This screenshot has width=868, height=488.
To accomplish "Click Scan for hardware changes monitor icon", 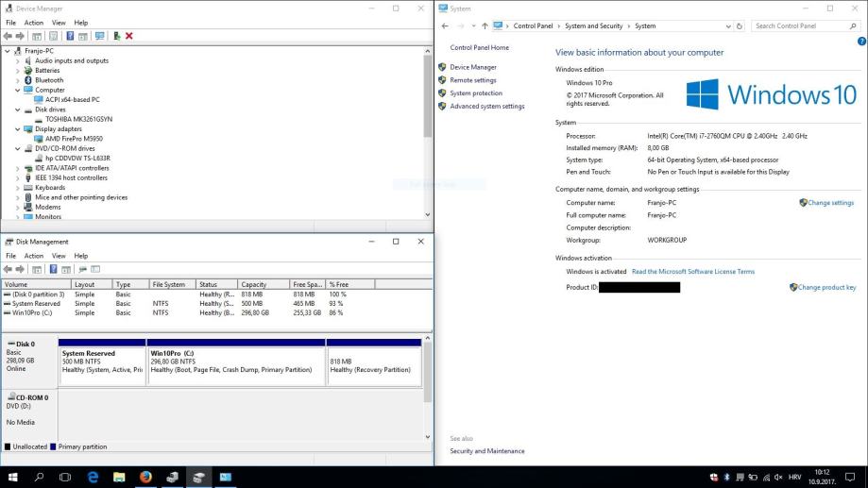I will 99,36.
